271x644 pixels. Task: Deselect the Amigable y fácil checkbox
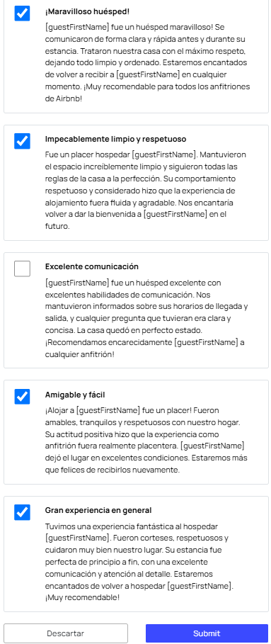(22, 396)
